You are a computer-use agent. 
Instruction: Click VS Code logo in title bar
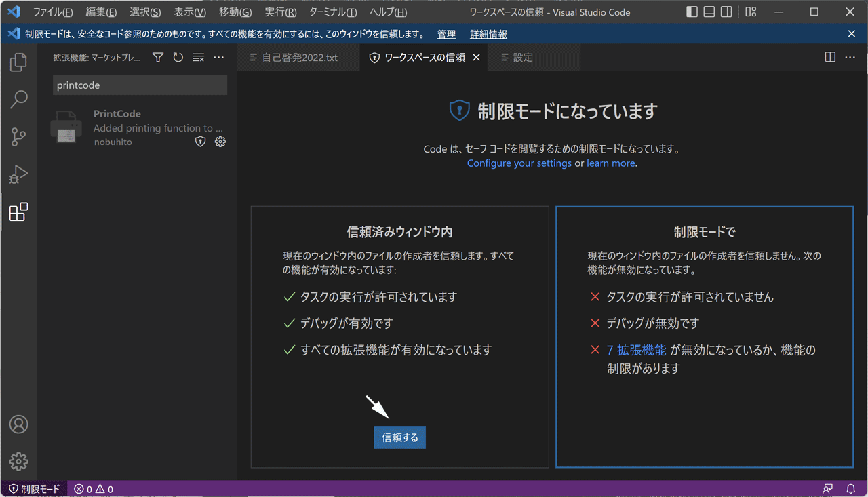(x=14, y=12)
